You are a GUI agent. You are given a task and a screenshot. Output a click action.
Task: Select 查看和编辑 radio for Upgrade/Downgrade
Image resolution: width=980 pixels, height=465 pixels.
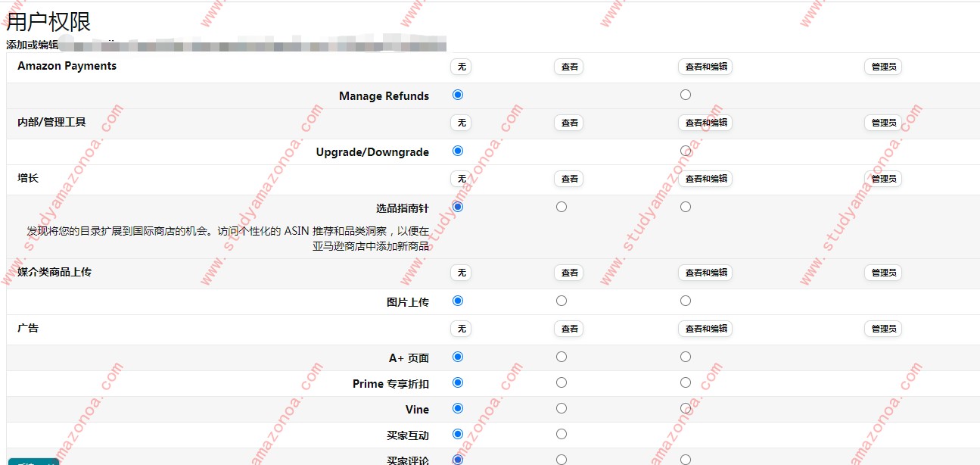(685, 151)
